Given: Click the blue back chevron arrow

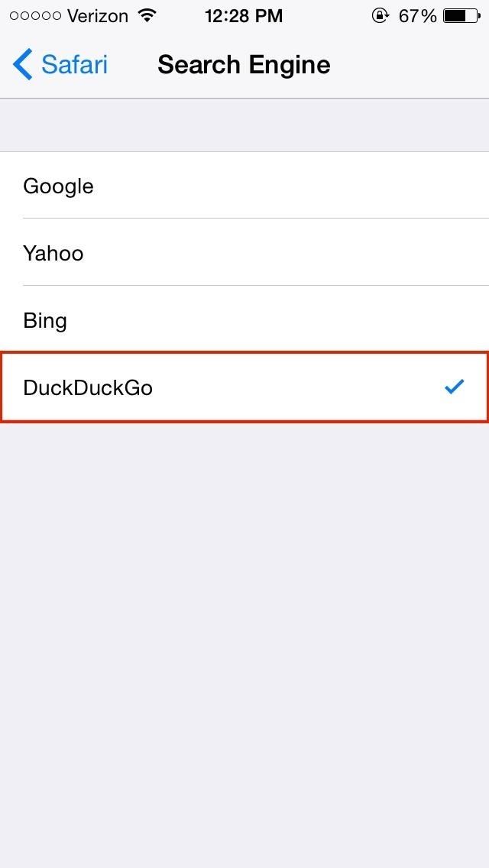Looking at the screenshot, I should (22, 64).
